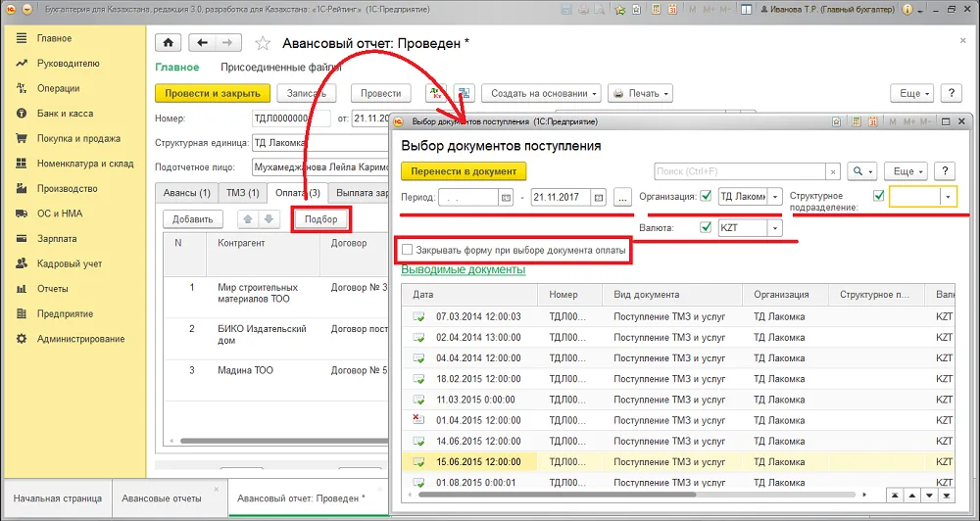Open Операции section
Screen dimensions: 980x521
pyautogui.click(x=58, y=88)
